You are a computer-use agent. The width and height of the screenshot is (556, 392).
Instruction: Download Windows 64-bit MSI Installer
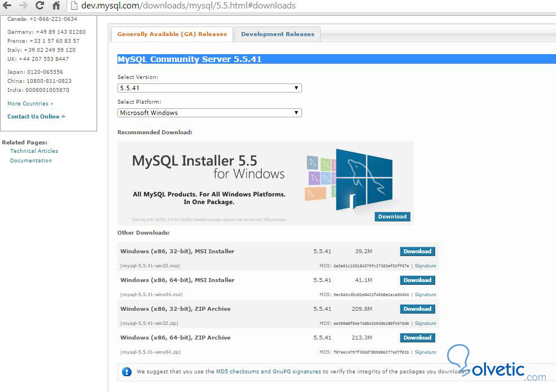tap(417, 280)
